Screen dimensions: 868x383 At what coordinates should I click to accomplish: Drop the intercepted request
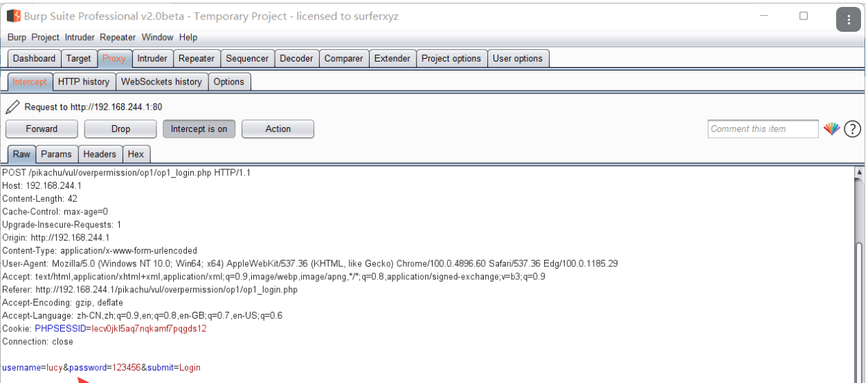pyautogui.click(x=120, y=129)
